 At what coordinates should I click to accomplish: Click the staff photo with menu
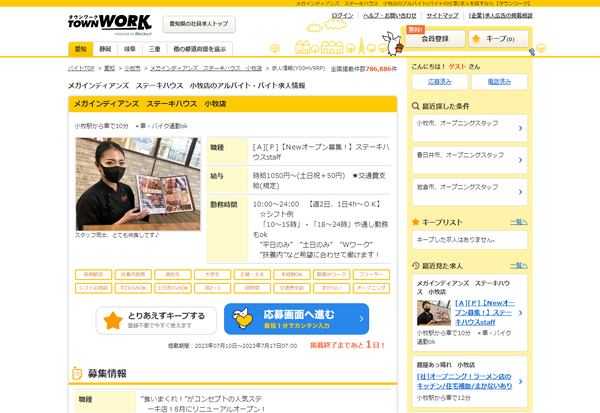click(138, 184)
